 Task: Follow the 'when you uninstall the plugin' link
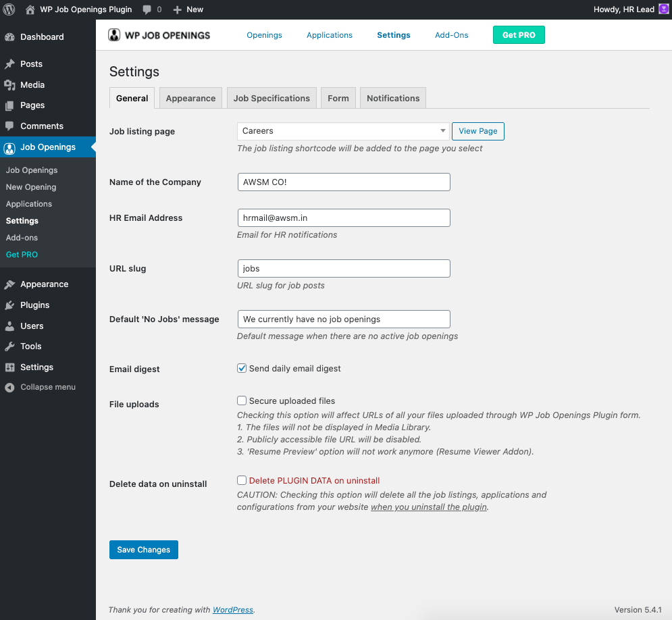tap(429, 507)
